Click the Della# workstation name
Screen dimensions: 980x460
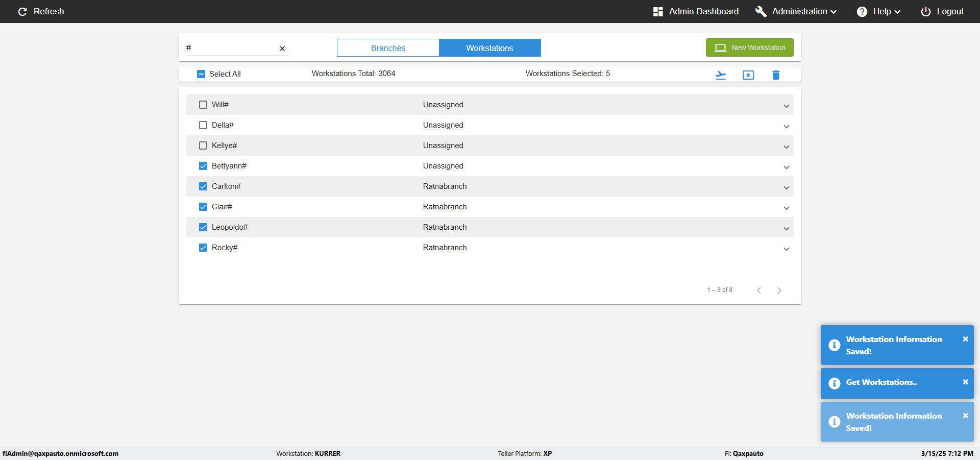pos(223,125)
